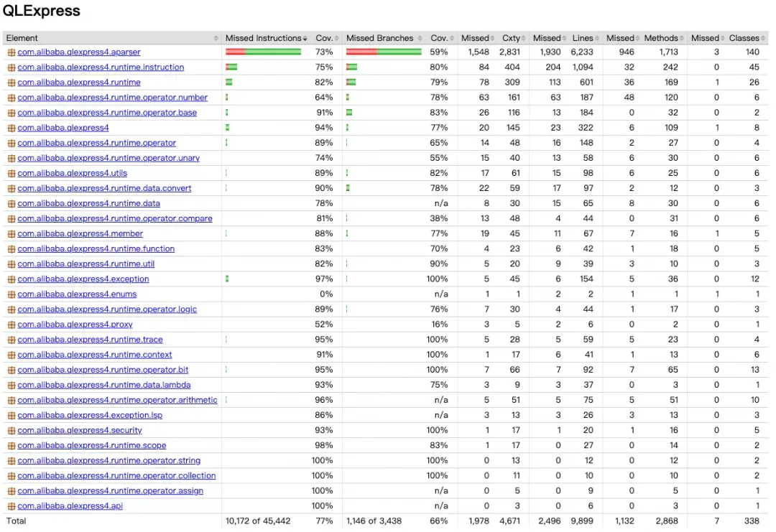Sort table by Element column
The height and width of the screenshot is (532, 776).
click(112, 38)
